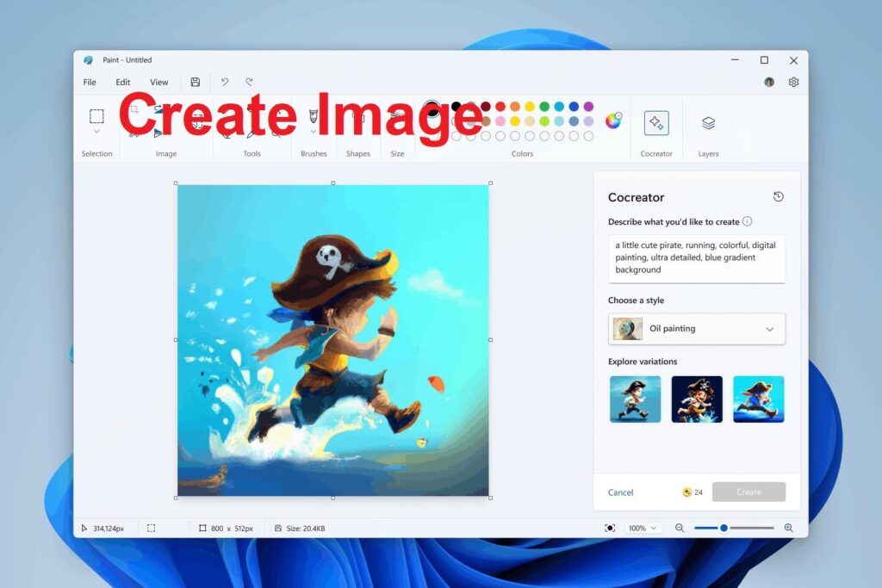Click the 'Colors' group label

coord(522,153)
